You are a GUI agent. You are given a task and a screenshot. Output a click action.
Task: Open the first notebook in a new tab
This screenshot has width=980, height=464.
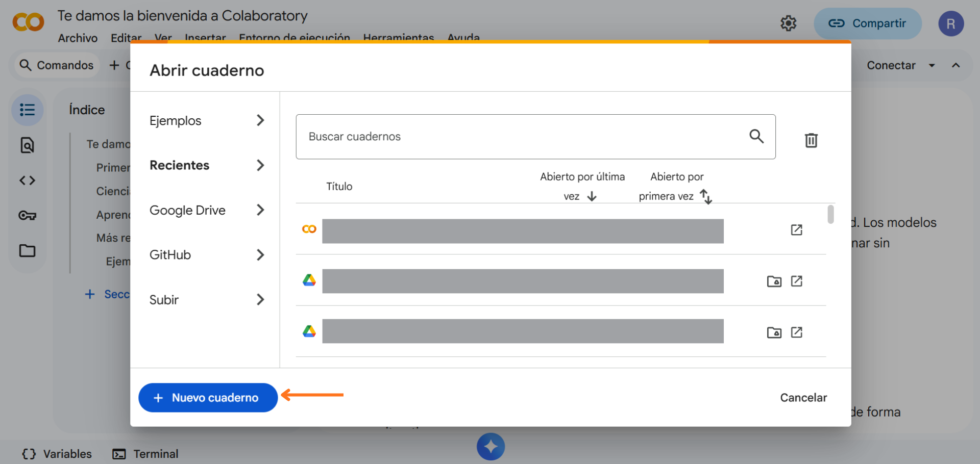[796, 230]
